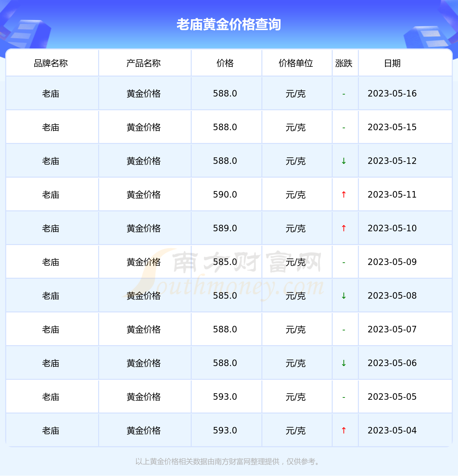The image size is (458, 476).
Task: Click price 585.0 in the 2023-05-09 row
Action: click(x=225, y=262)
